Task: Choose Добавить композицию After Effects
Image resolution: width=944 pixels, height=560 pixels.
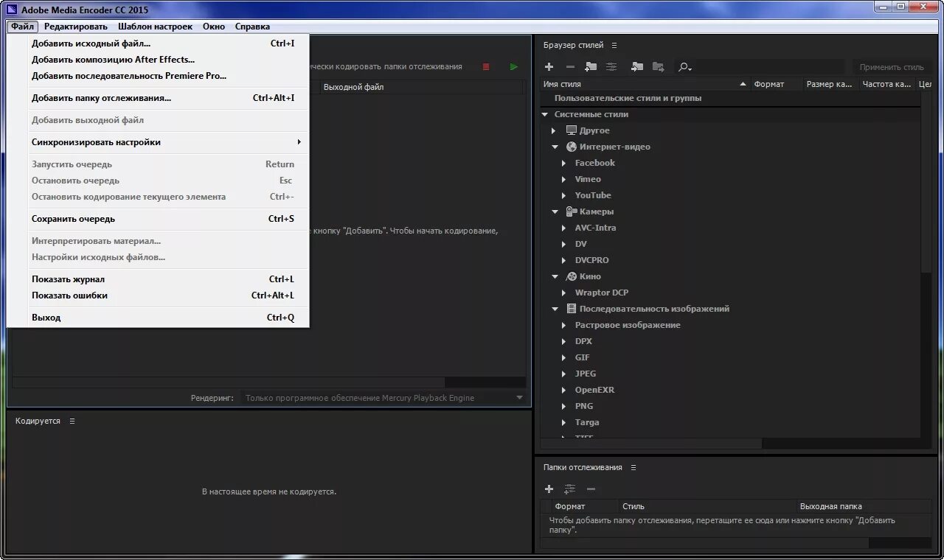Action: tap(158, 60)
